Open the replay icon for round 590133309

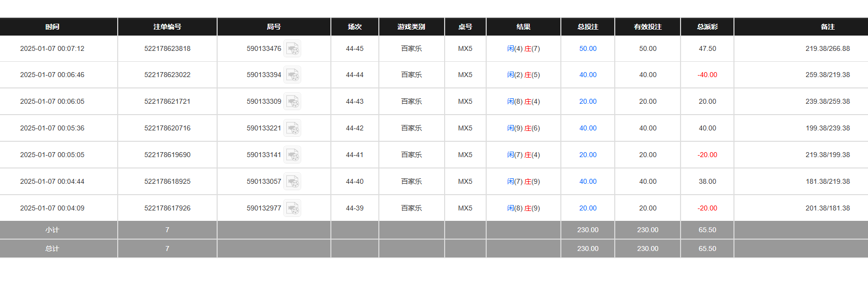(x=292, y=102)
